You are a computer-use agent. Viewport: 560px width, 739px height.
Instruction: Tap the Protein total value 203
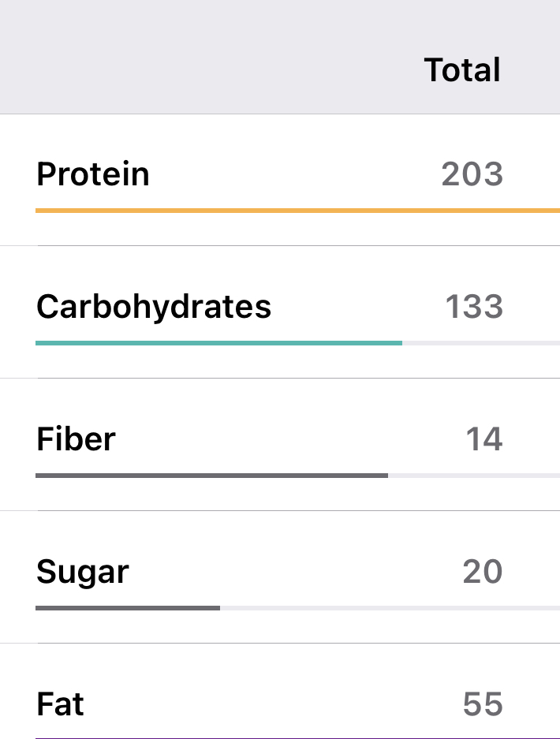point(472,174)
